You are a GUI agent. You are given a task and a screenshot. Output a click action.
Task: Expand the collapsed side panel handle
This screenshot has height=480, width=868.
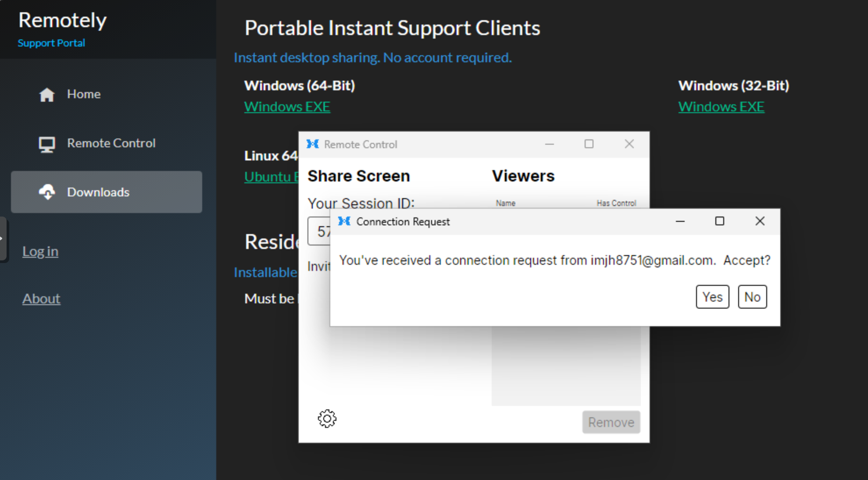pyautogui.click(x=3, y=239)
